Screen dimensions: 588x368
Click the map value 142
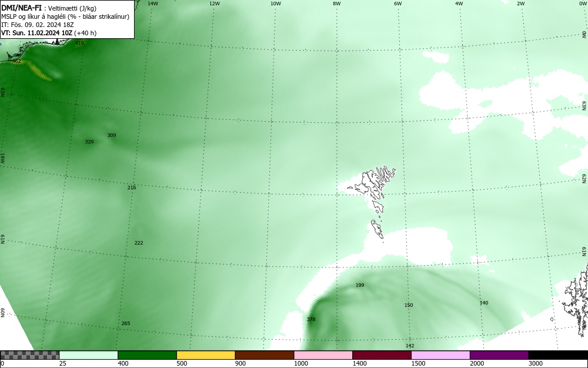[410, 346]
